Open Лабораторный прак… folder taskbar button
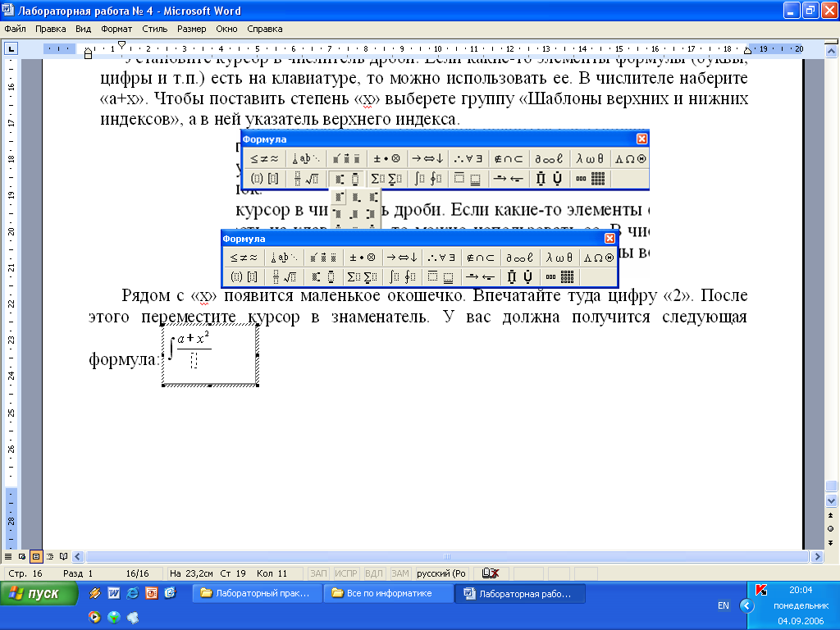 (257, 594)
